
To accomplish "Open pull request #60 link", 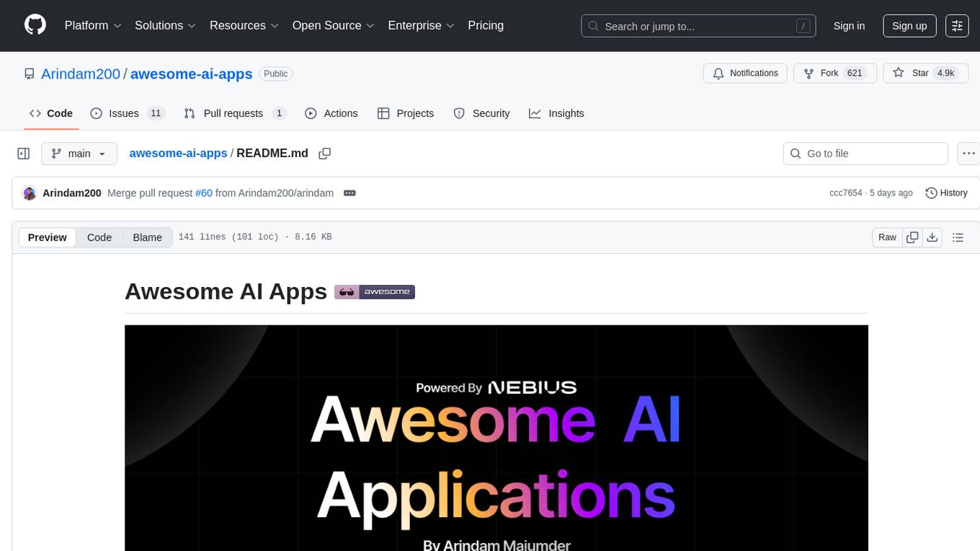I will click(x=204, y=193).
